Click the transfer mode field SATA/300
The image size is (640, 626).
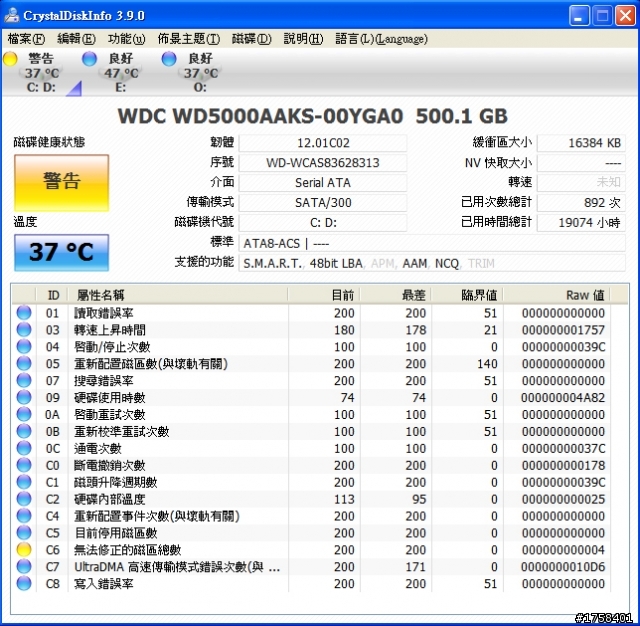tap(323, 203)
